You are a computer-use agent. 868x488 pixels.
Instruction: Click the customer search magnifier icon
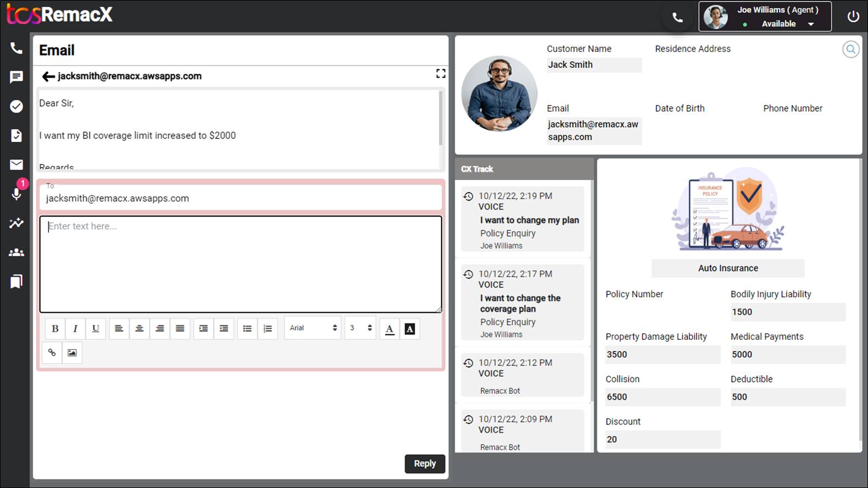(x=851, y=50)
